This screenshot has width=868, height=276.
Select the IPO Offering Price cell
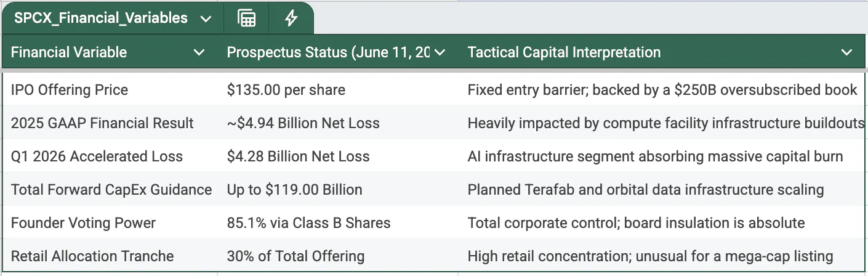[110, 90]
